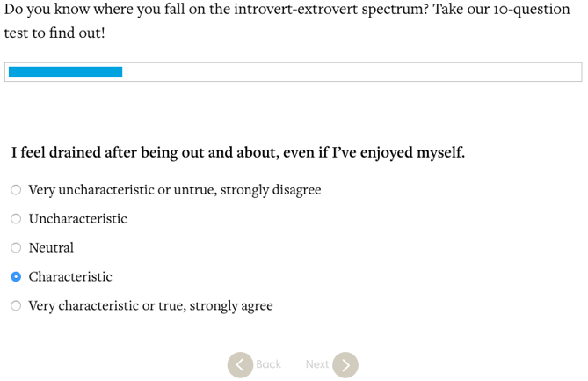This screenshot has height=381, width=588.
Task: Click the selected "Characteristic" radio button
Action: [x=16, y=277]
